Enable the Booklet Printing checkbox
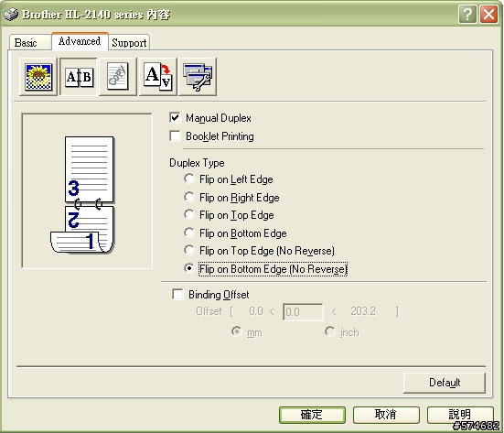The image size is (504, 433). coord(175,135)
